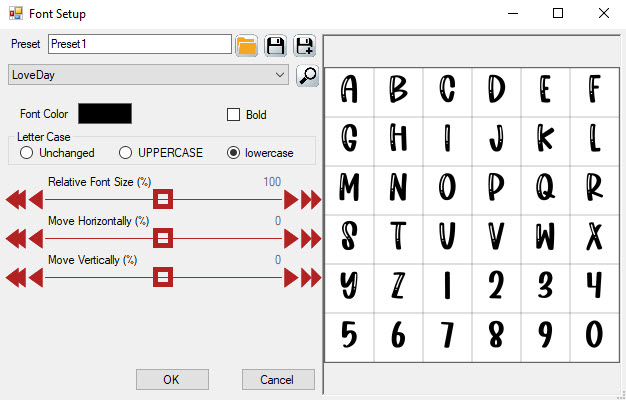Decrease Move Vertically single left arrow
626x400 pixels.
(x=36, y=278)
